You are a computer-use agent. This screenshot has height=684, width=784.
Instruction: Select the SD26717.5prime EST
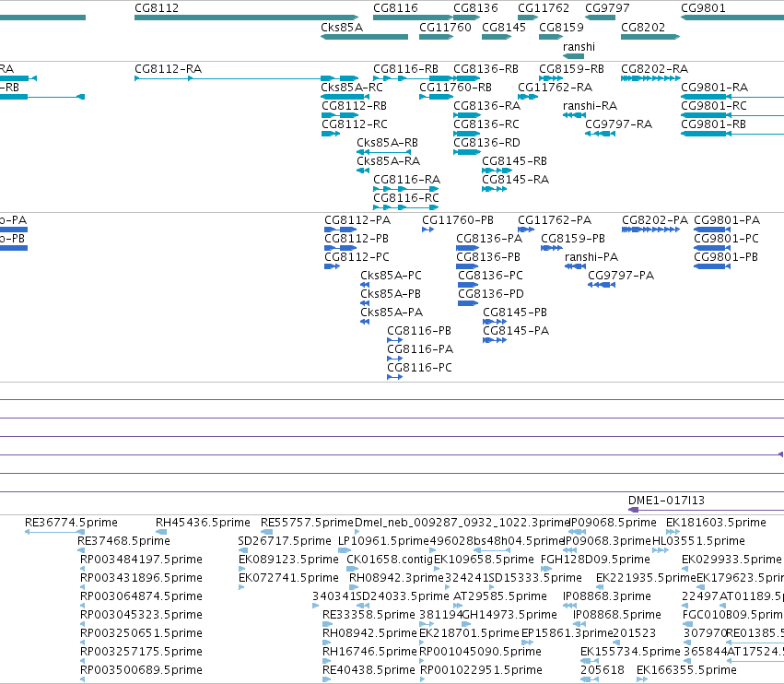[241, 550]
